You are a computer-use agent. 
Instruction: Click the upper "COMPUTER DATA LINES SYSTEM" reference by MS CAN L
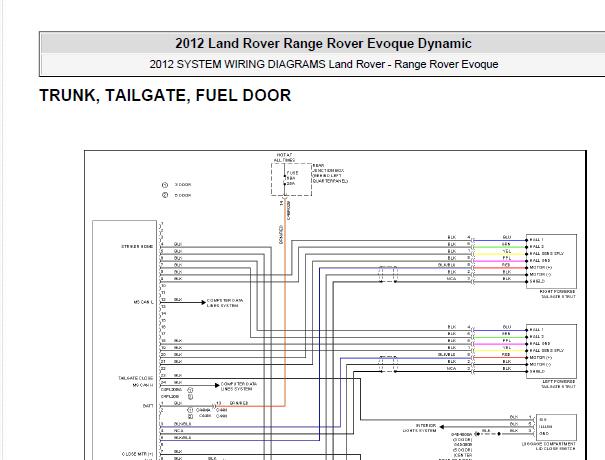(x=225, y=303)
